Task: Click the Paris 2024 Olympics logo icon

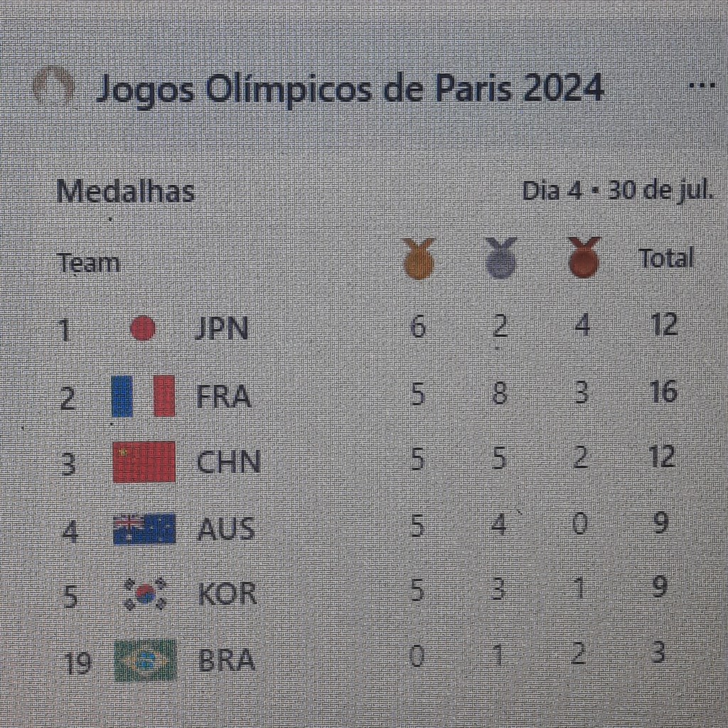Action: coord(53,88)
